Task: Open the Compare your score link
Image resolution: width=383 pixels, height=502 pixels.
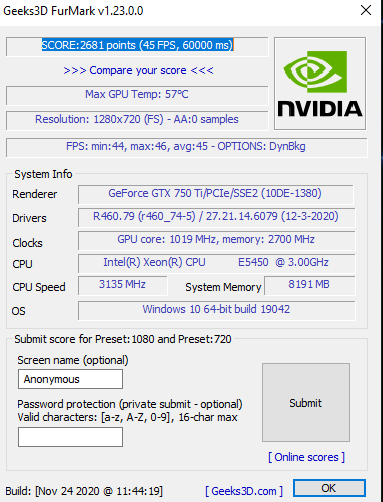Action: click(x=138, y=70)
